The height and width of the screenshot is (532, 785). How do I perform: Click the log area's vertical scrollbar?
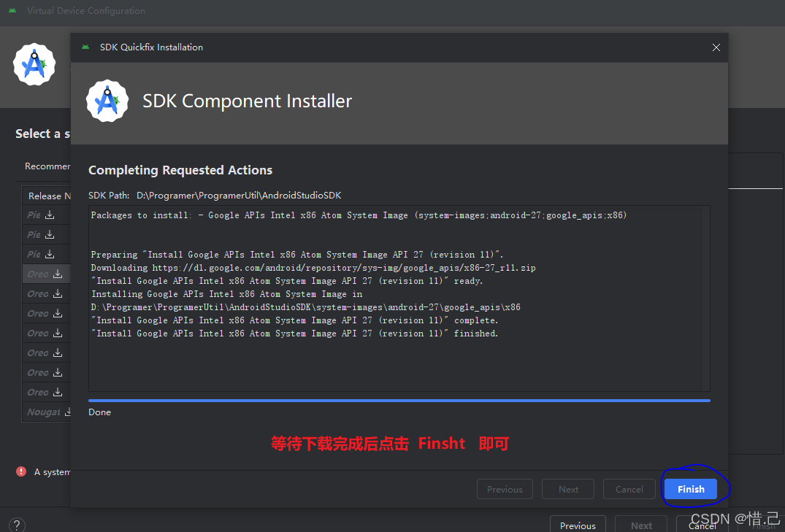point(706,298)
